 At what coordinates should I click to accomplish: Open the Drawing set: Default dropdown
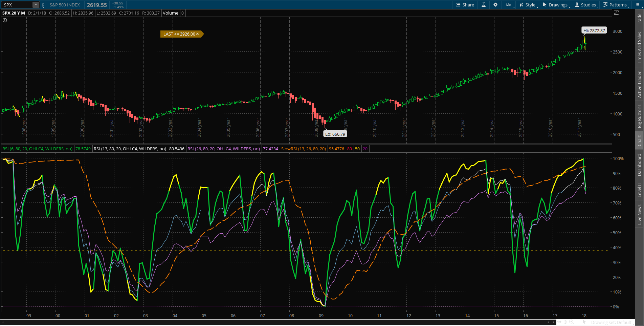pos(612,323)
